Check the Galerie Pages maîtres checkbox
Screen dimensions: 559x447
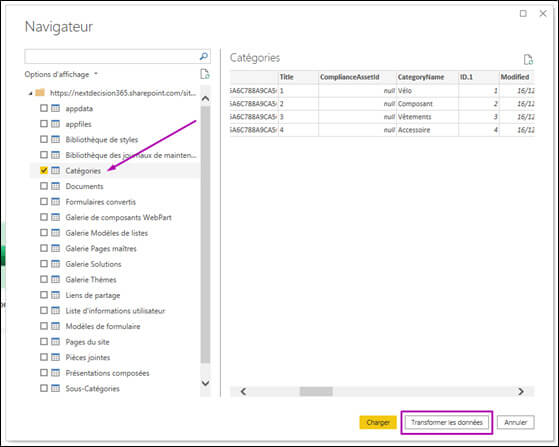[44, 248]
